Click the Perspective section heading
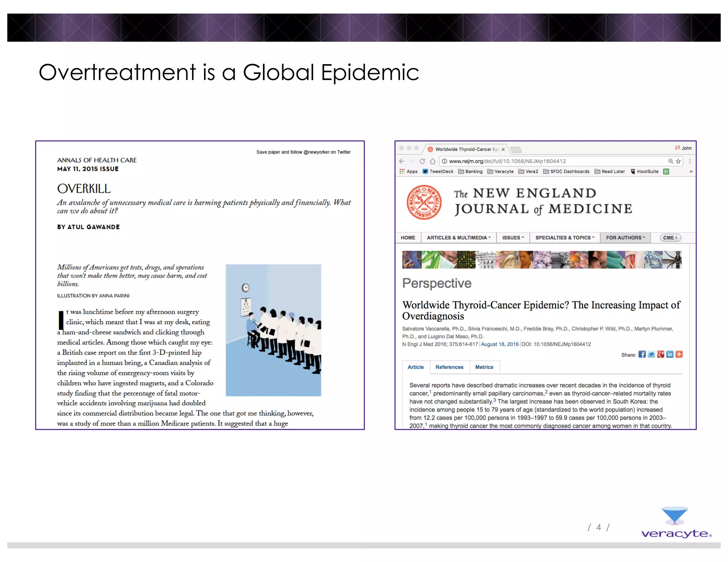This screenshot has height=562, width=728. tap(437, 283)
